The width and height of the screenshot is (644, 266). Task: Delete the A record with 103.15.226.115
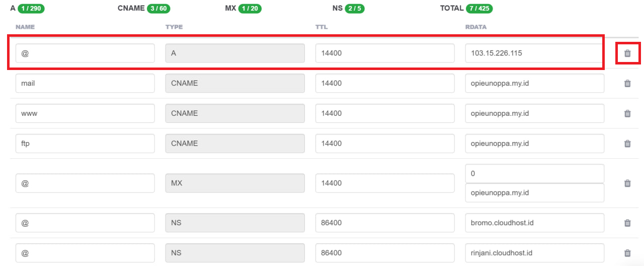click(x=627, y=53)
